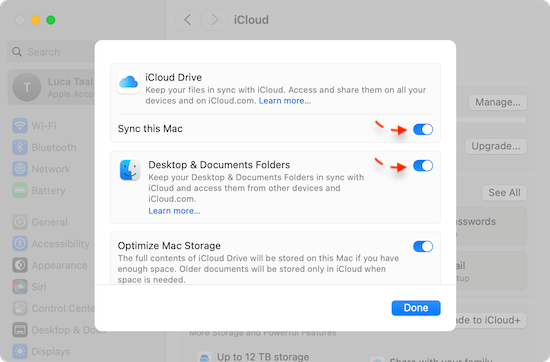The image size is (550, 362).
Task: Click the magnifying glass search icon
Action: click(x=17, y=52)
